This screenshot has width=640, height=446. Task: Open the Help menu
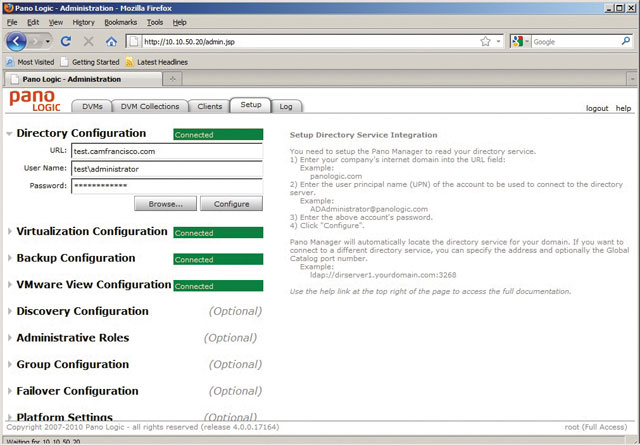179,22
